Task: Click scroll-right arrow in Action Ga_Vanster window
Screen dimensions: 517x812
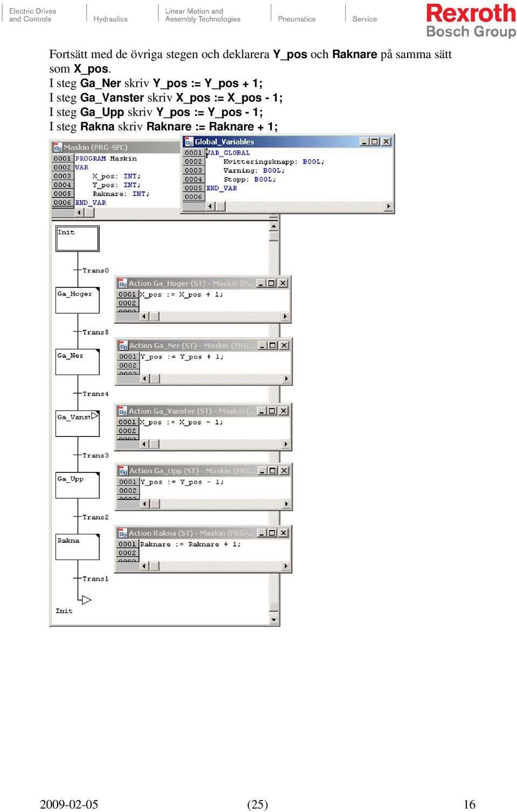Action: tap(285, 444)
